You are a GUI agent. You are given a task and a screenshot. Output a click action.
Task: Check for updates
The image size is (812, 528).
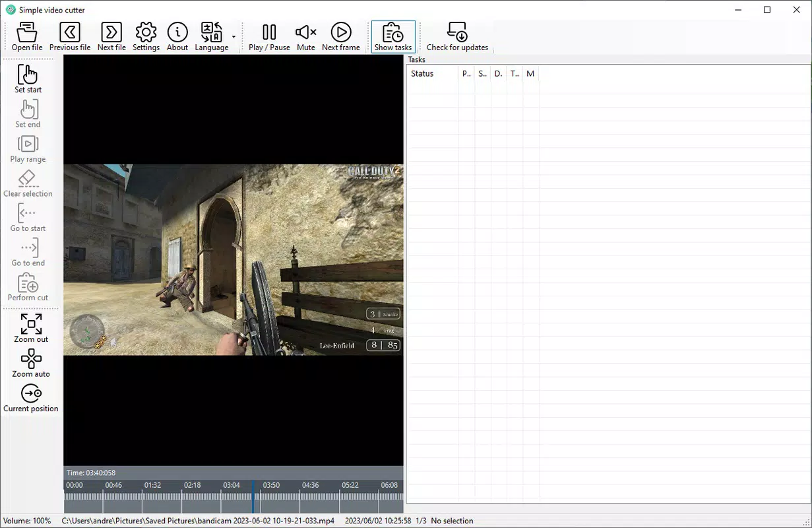pyautogui.click(x=457, y=37)
